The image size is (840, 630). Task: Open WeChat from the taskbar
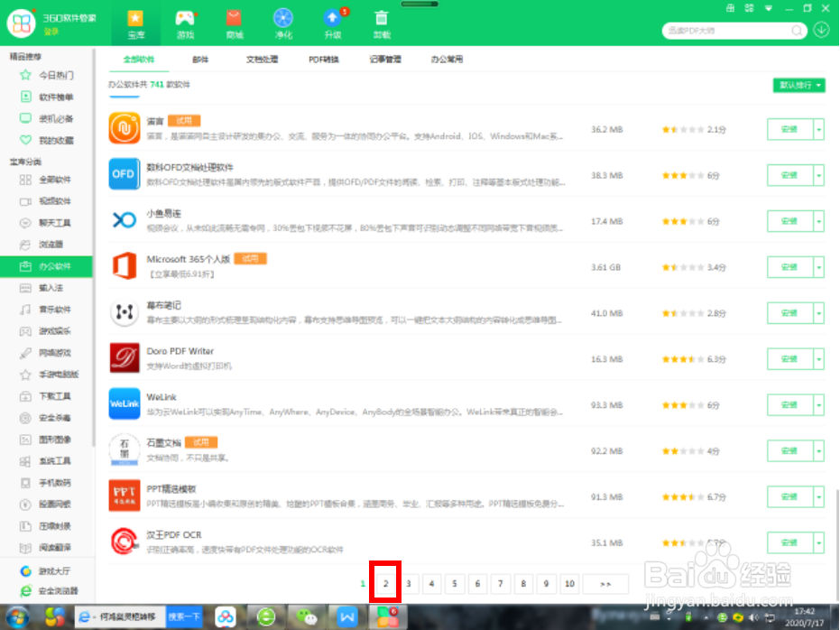307,617
